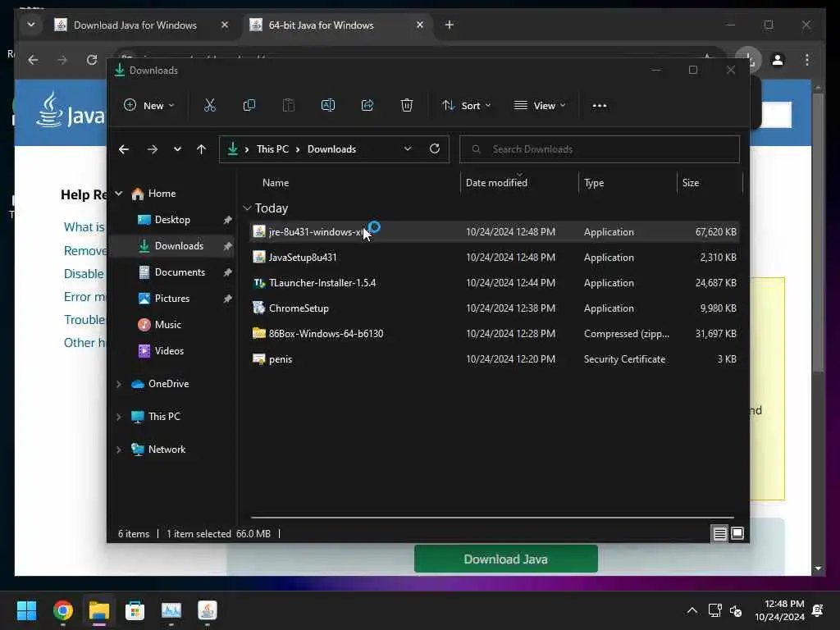Screen dimensions: 840x630
Task: Open a new Chrome tab
Action: pos(450,25)
